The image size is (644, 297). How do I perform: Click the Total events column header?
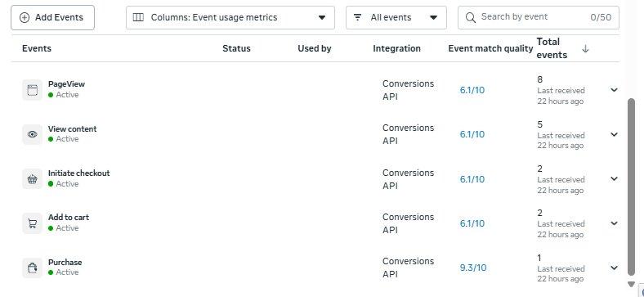pyautogui.click(x=552, y=48)
